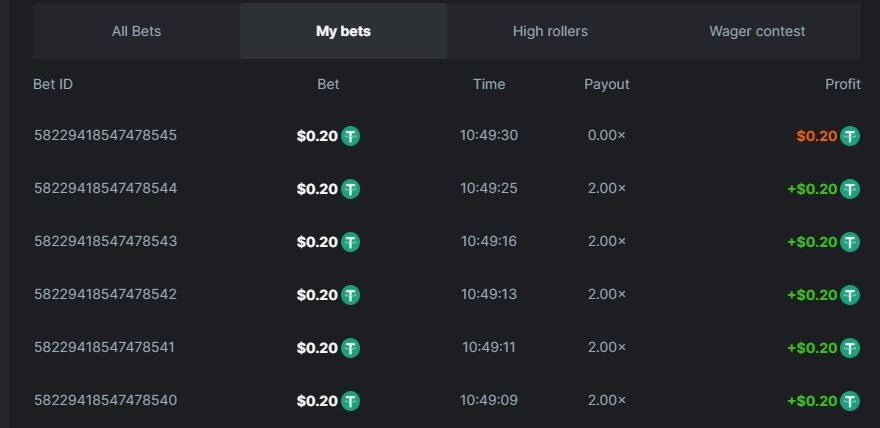Select the My bets tab
Screen dimensions: 880x428
coord(343,31)
